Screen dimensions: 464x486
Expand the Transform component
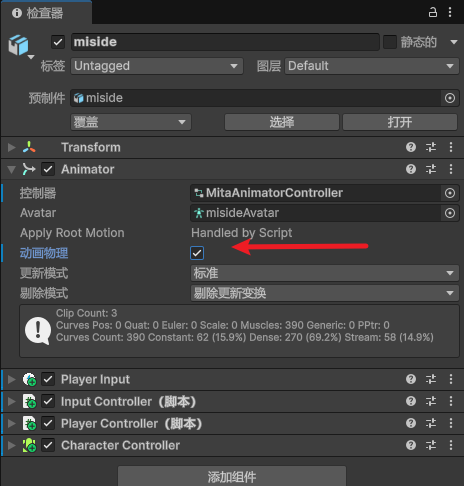(x=12, y=147)
